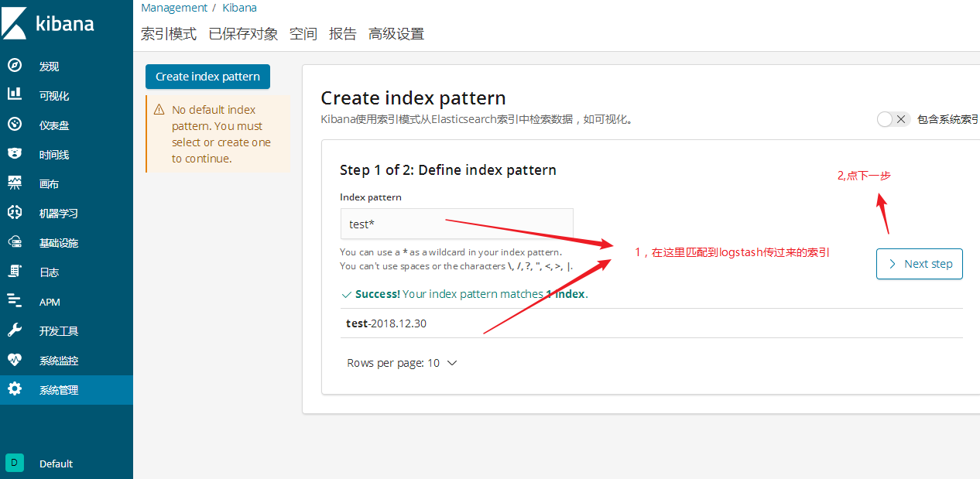Click the wildcard hint text below input
The width and height of the screenshot is (980, 479).
tap(457, 258)
